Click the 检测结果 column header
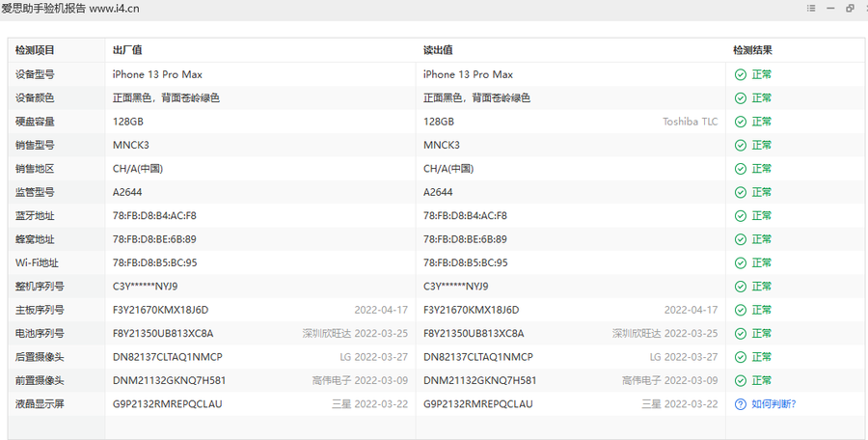 click(x=753, y=50)
